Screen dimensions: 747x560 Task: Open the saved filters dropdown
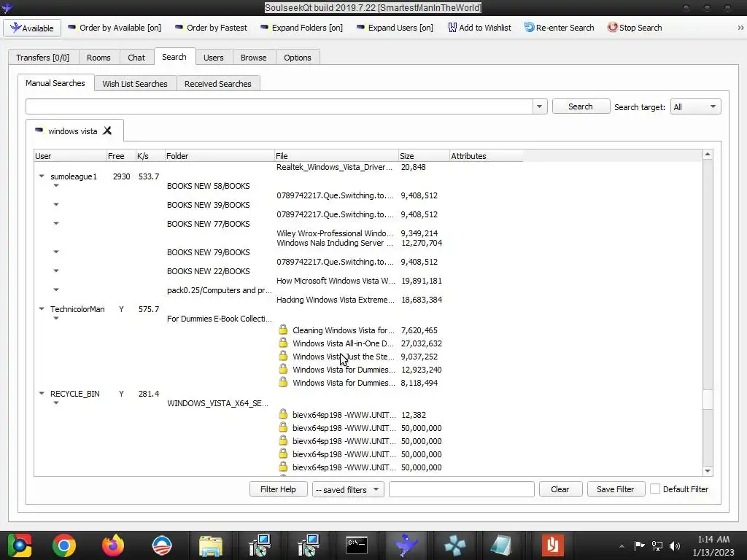click(x=348, y=489)
